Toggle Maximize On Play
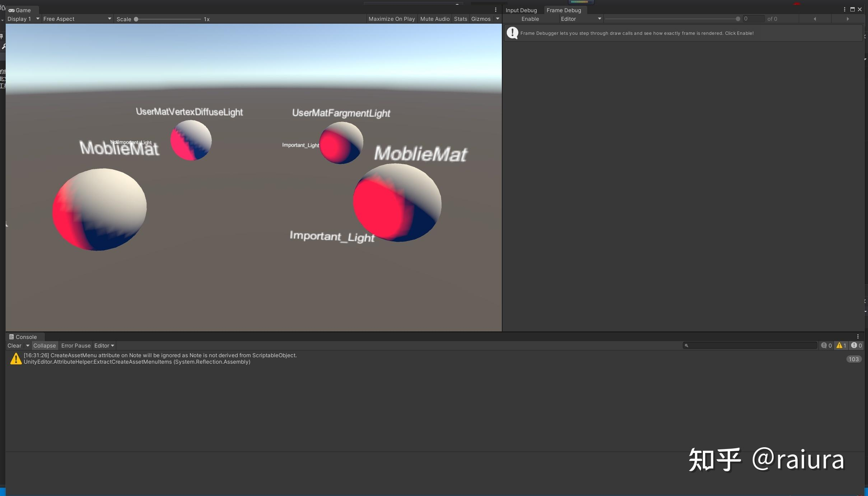This screenshot has width=868, height=496. pyautogui.click(x=392, y=19)
